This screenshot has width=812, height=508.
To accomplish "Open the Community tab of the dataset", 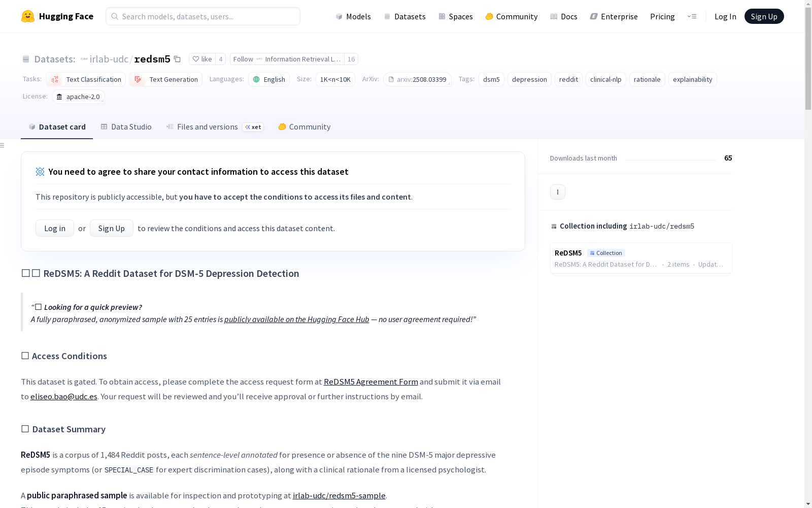I will tap(304, 127).
